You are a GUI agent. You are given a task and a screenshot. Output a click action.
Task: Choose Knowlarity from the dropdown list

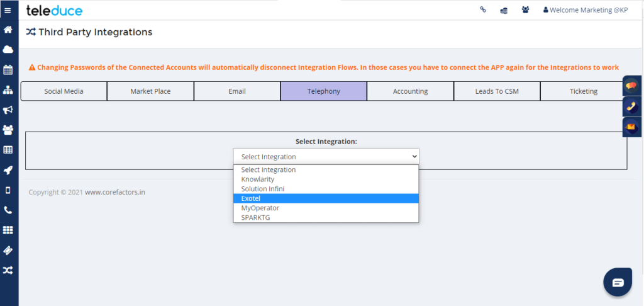(x=326, y=179)
